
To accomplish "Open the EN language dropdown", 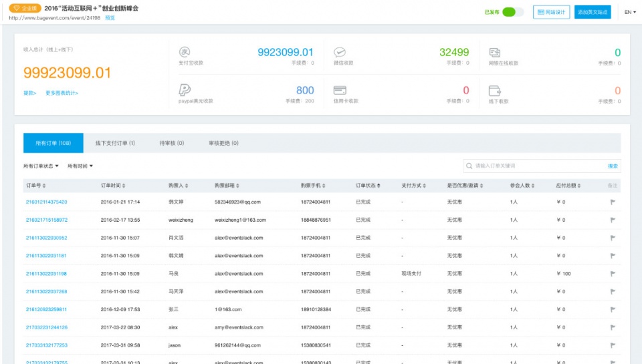I will pos(630,12).
